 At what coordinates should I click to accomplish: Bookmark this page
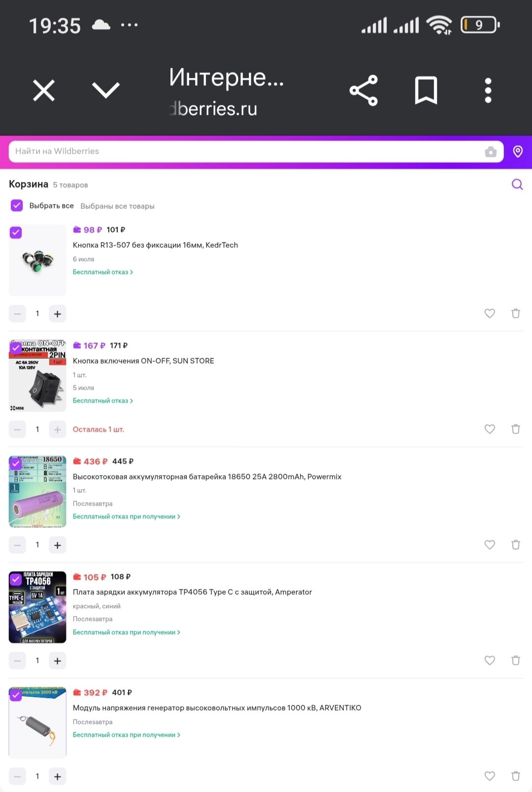(426, 91)
